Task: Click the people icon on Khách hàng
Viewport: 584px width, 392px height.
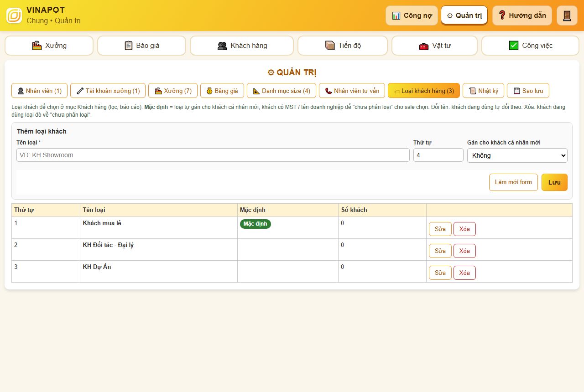Action: pos(222,46)
